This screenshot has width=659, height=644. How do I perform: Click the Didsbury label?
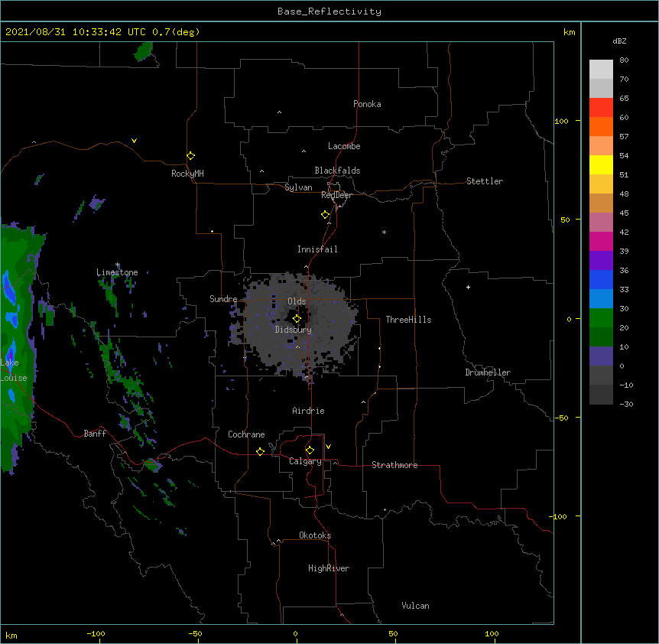coord(294,330)
